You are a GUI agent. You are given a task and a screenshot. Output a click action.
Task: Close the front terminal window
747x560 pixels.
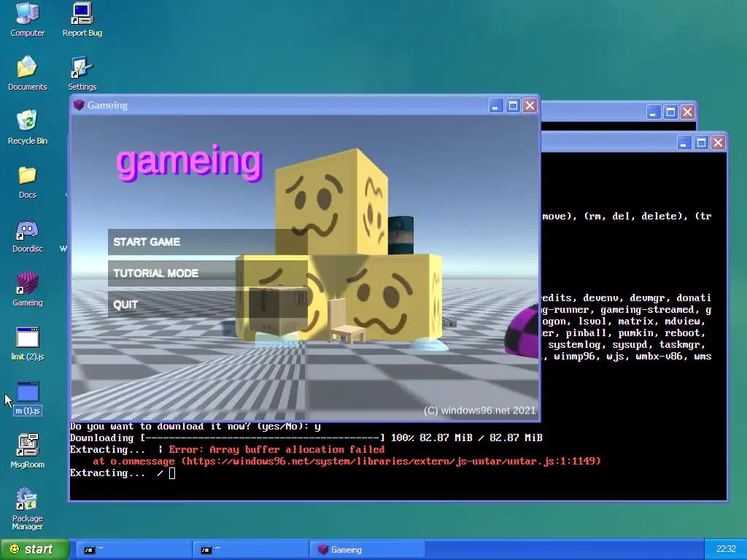[718, 142]
